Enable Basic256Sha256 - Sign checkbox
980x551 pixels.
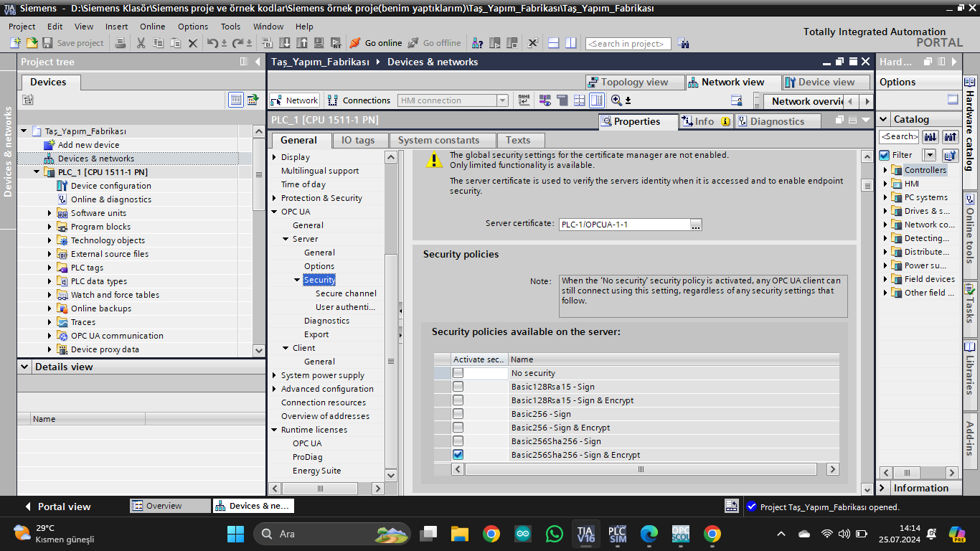tap(458, 441)
